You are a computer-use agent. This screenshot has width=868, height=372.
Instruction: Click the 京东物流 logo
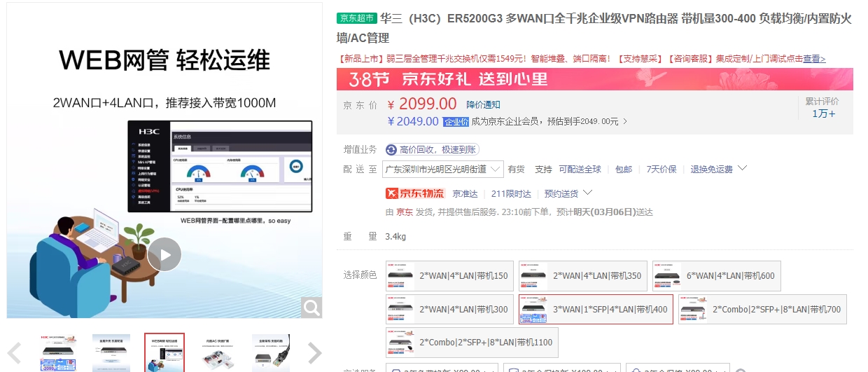tap(415, 193)
